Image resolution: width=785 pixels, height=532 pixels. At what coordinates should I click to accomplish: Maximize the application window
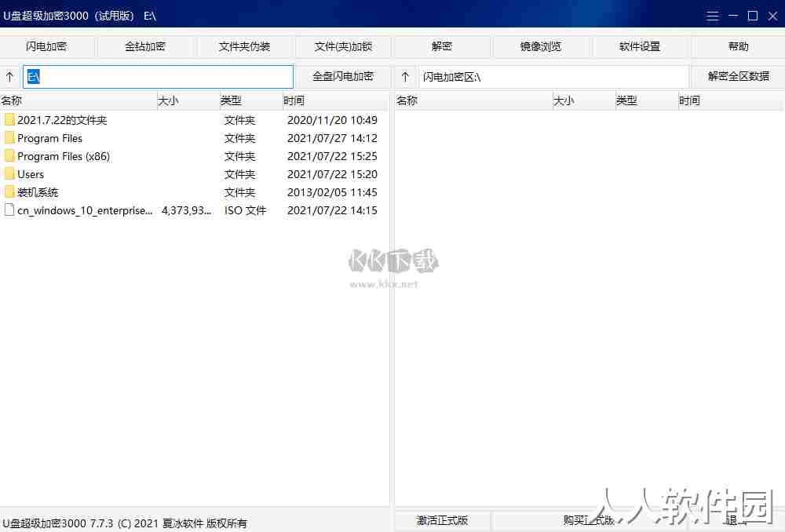(753, 16)
